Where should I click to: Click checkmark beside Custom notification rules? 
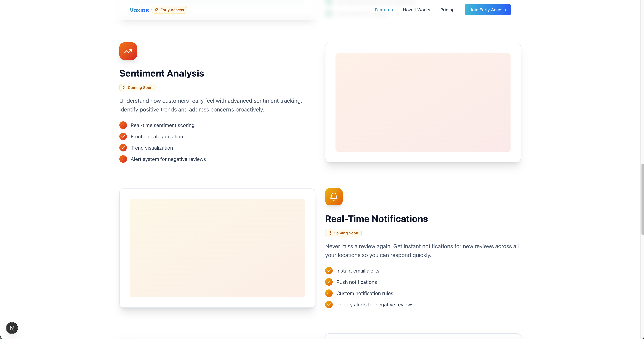pos(329,293)
